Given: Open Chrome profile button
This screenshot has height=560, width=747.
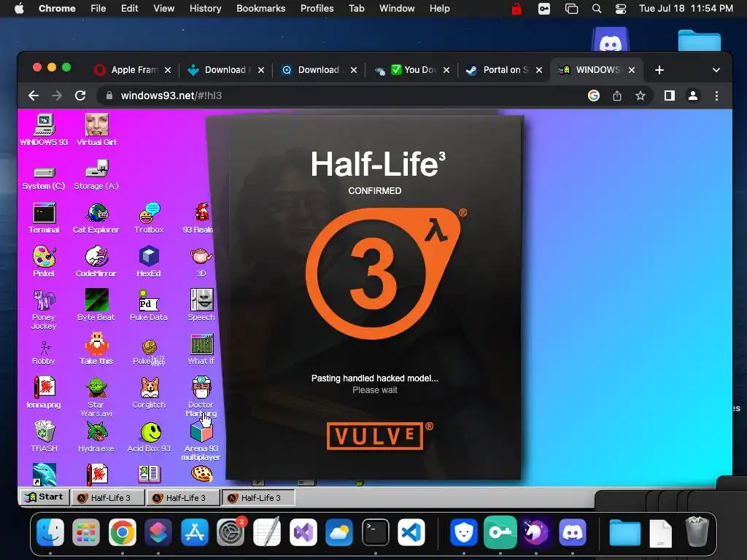Looking at the screenshot, I should tap(693, 96).
